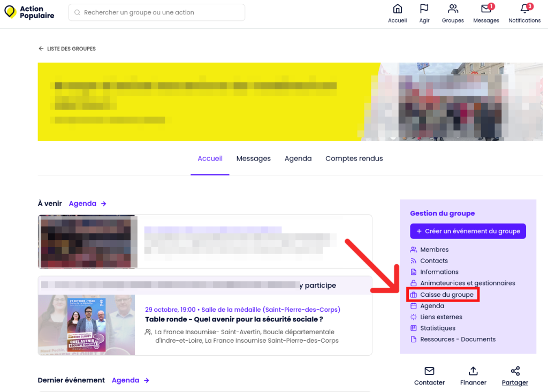Click the Ressources - Documents file icon
Viewport: 548px width, 392px height.
[414, 339]
